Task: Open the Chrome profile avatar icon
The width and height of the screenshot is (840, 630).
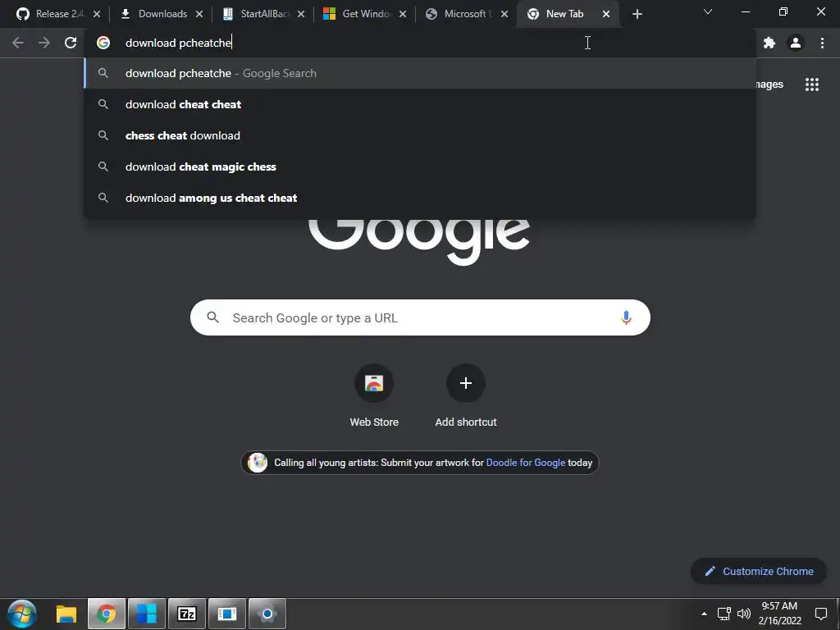Action: [x=796, y=43]
